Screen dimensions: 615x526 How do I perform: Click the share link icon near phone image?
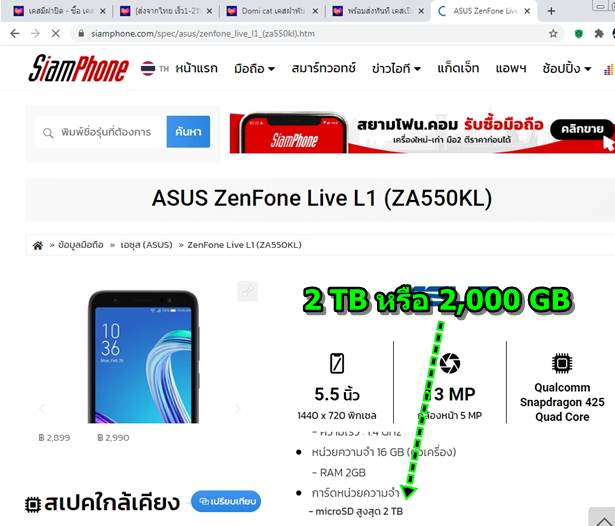click(x=248, y=291)
